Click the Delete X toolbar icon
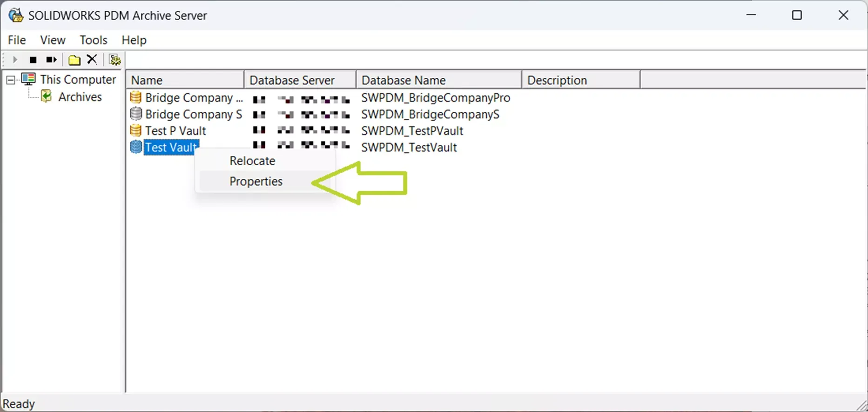 click(x=92, y=59)
